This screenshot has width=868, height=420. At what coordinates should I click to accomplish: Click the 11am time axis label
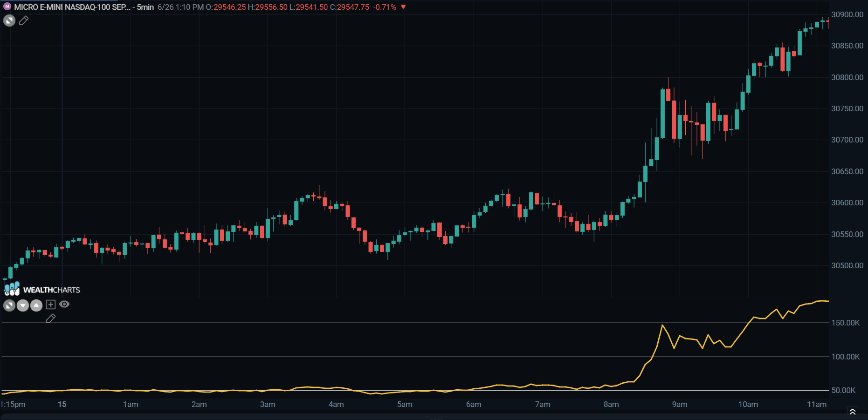(817, 404)
